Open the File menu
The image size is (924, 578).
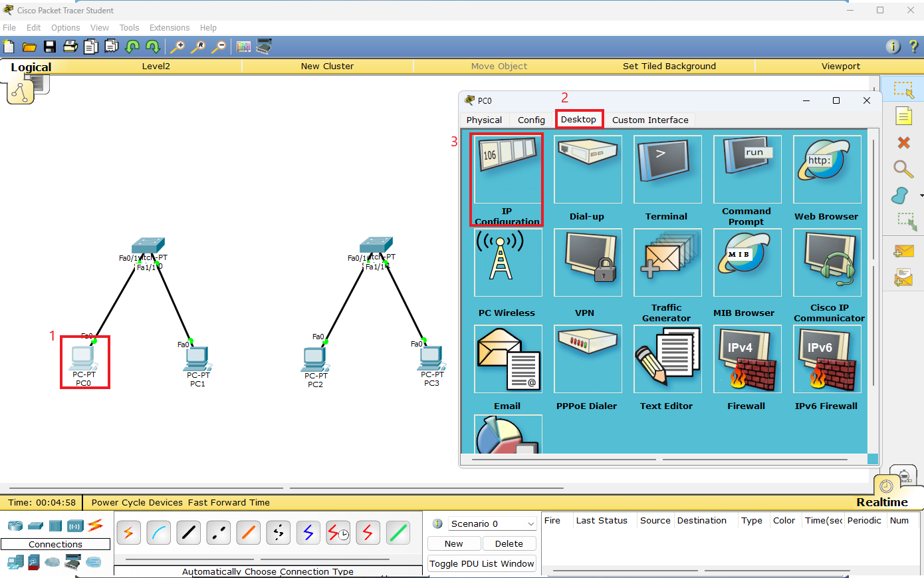(9, 28)
